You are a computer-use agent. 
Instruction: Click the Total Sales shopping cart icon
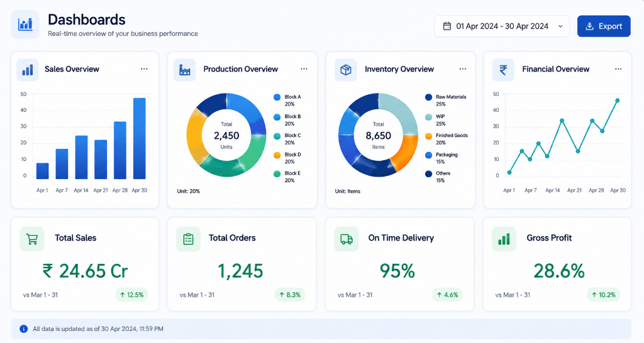(31, 239)
